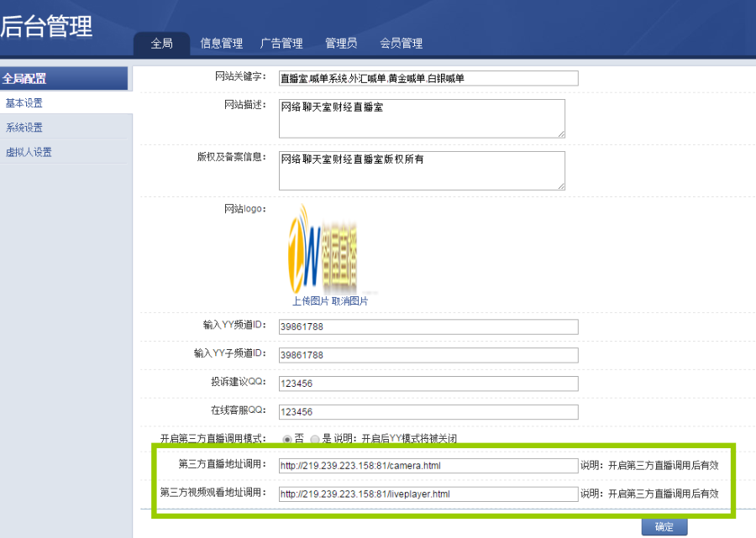Switch to the 信息管理 tab

pos(220,44)
